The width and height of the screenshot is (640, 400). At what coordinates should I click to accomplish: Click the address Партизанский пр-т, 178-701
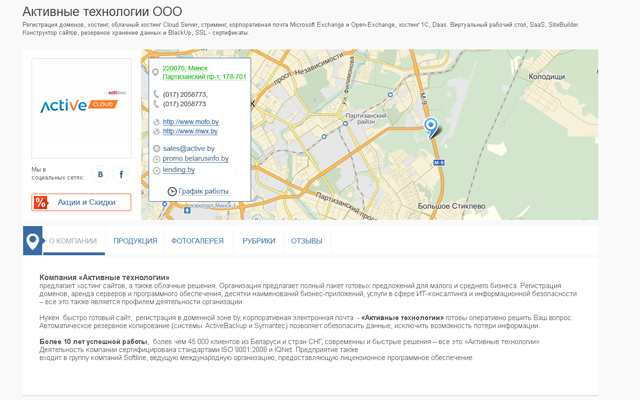coord(204,76)
